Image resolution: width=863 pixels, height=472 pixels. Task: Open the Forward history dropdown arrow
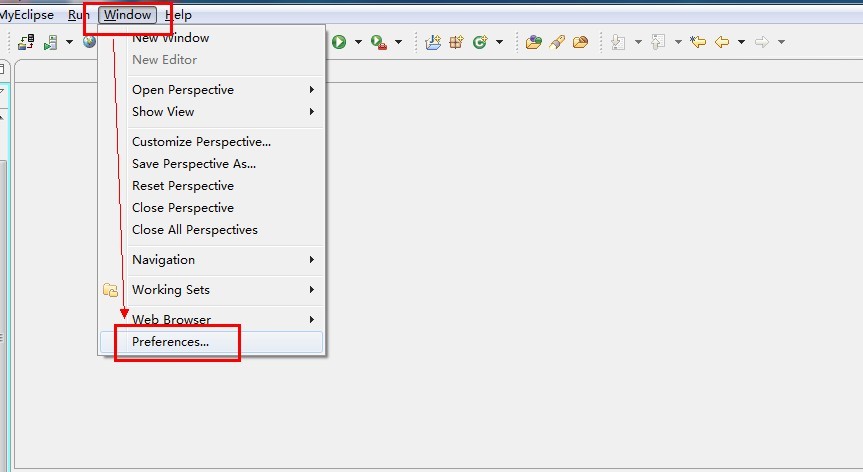coord(781,42)
